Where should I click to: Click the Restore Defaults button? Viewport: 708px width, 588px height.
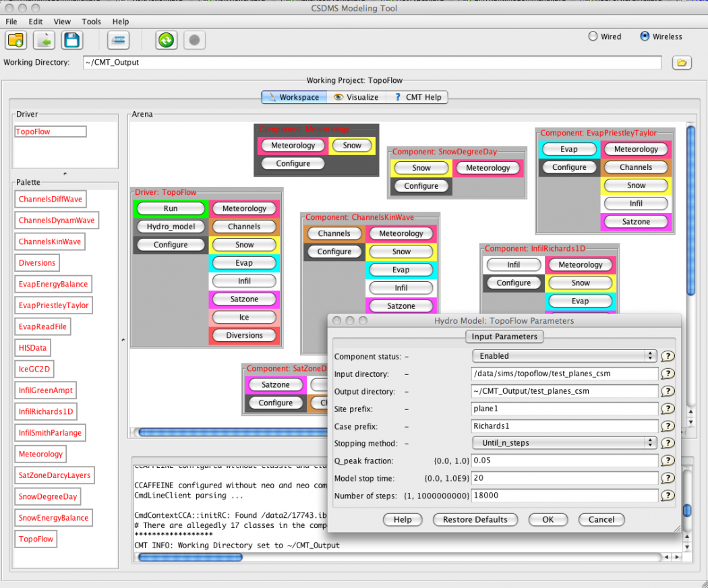[x=475, y=520]
